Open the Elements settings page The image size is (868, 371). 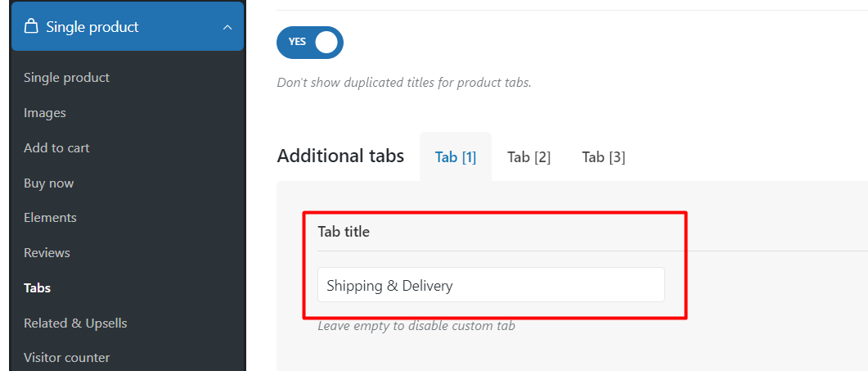pyautogui.click(x=51, y=217)
